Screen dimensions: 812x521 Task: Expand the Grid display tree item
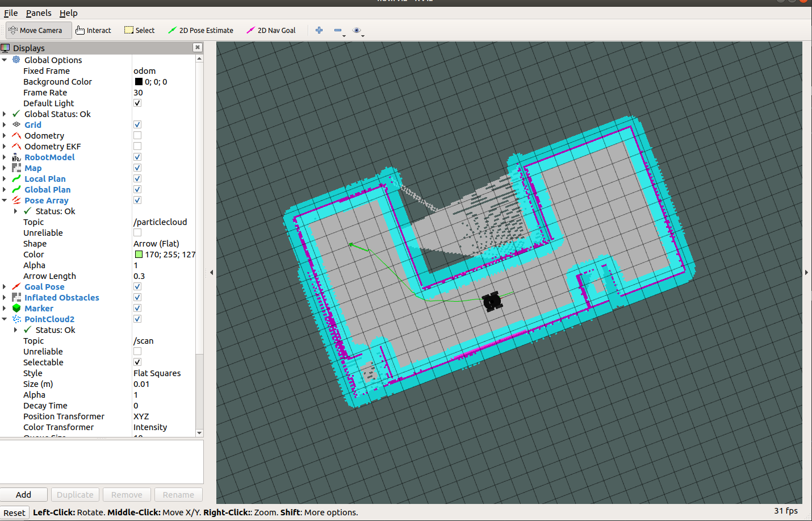click(x=5, y=124)
